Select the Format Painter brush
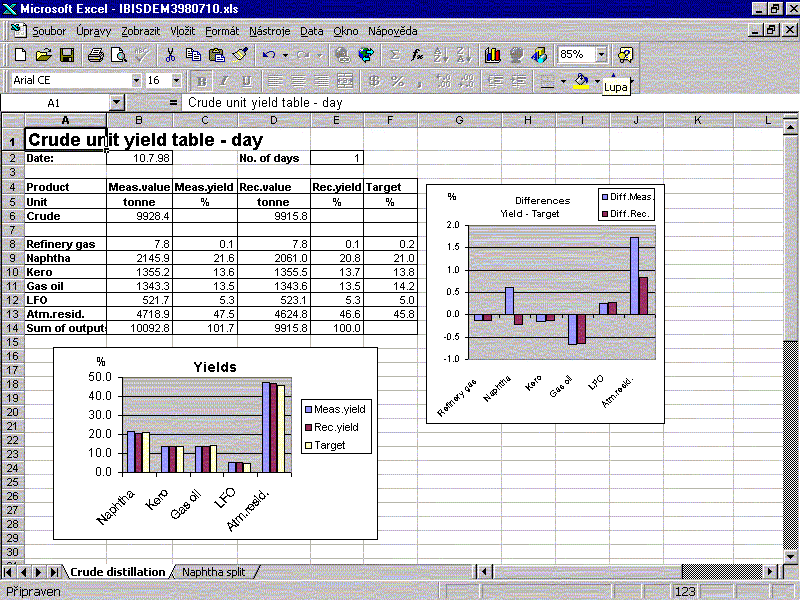Image resolution: width=800 pixels, height=600 pixels. coord(240,55)
